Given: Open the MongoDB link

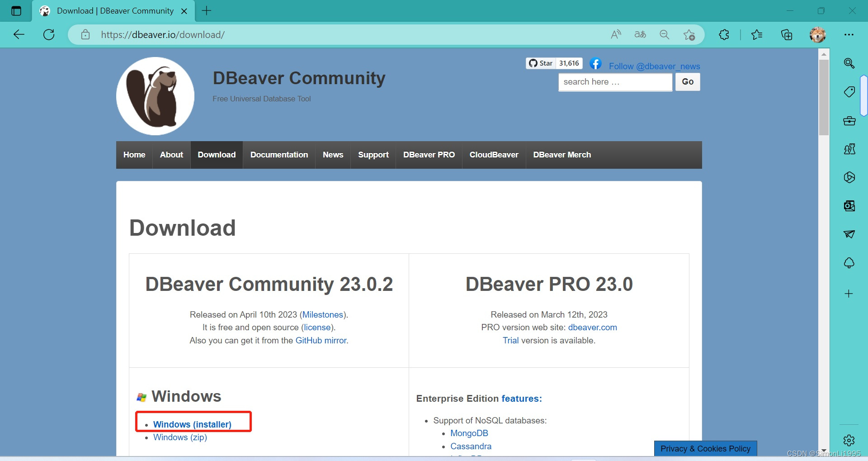Looking at the screenshot, I should 469,433.
